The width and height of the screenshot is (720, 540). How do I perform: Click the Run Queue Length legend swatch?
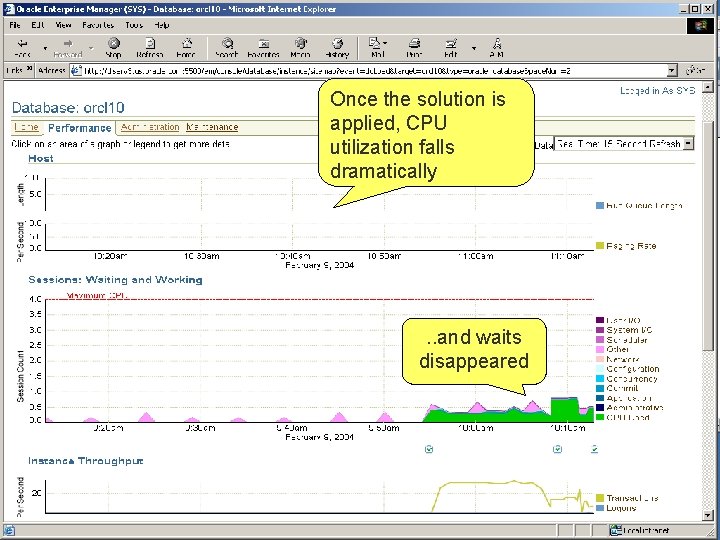[600, 205]
